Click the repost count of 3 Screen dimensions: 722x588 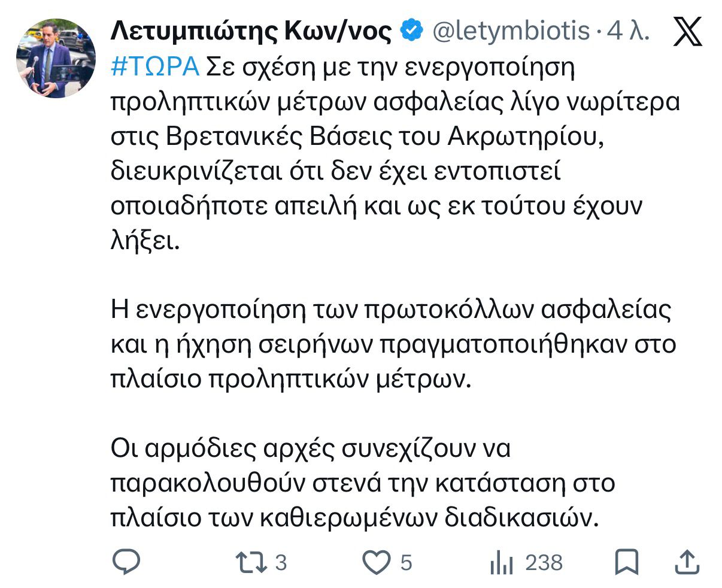(x=281, y=563)
